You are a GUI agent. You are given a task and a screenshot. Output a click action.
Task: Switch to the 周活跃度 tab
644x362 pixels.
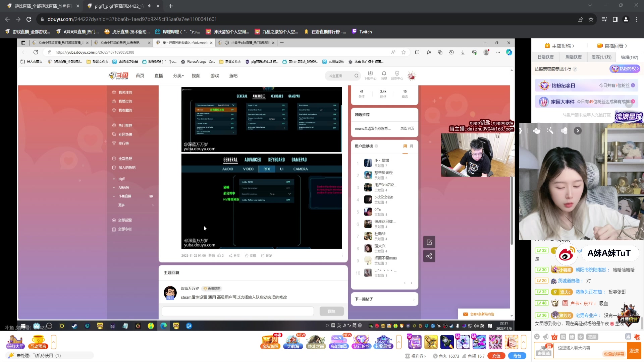(x=574, y=57)
